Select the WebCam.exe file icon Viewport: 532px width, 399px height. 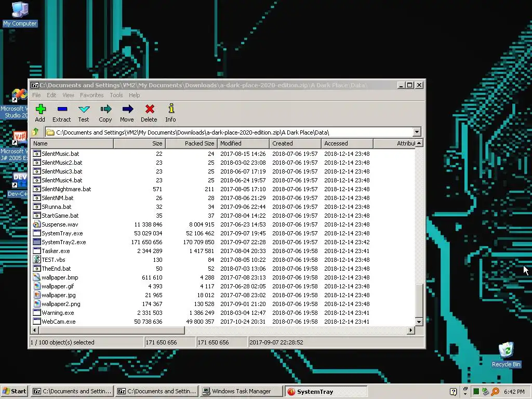pyautogui.click(x=37, y=321)
